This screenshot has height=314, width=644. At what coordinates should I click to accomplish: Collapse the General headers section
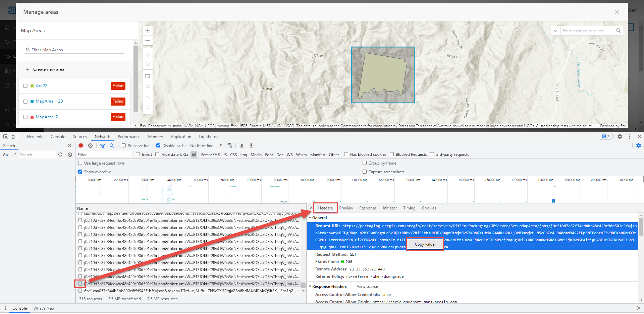click(310, 218)
